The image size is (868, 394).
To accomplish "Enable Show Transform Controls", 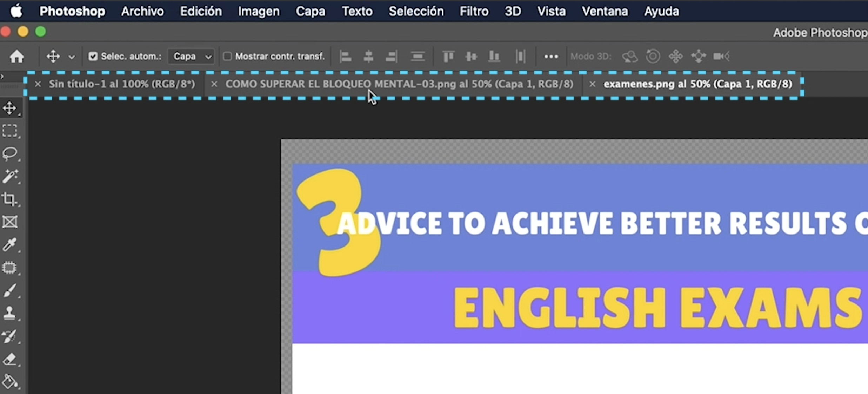I will point(227,56).
